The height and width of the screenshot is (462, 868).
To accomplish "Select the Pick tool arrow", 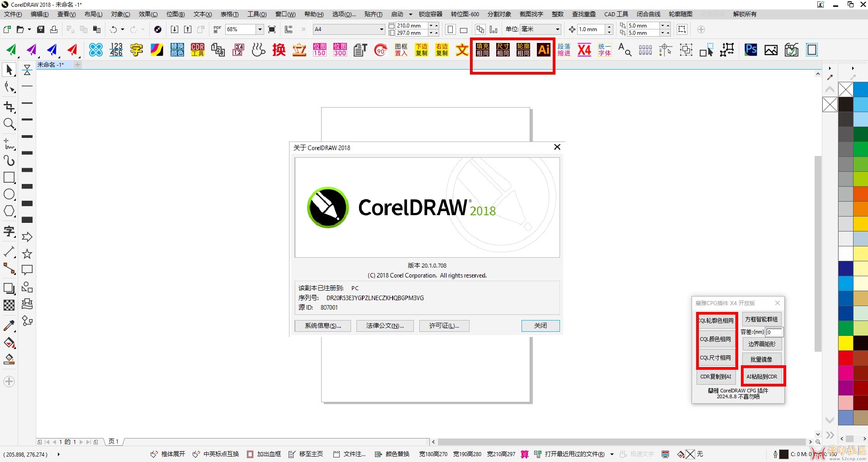I will click(9, 70).
